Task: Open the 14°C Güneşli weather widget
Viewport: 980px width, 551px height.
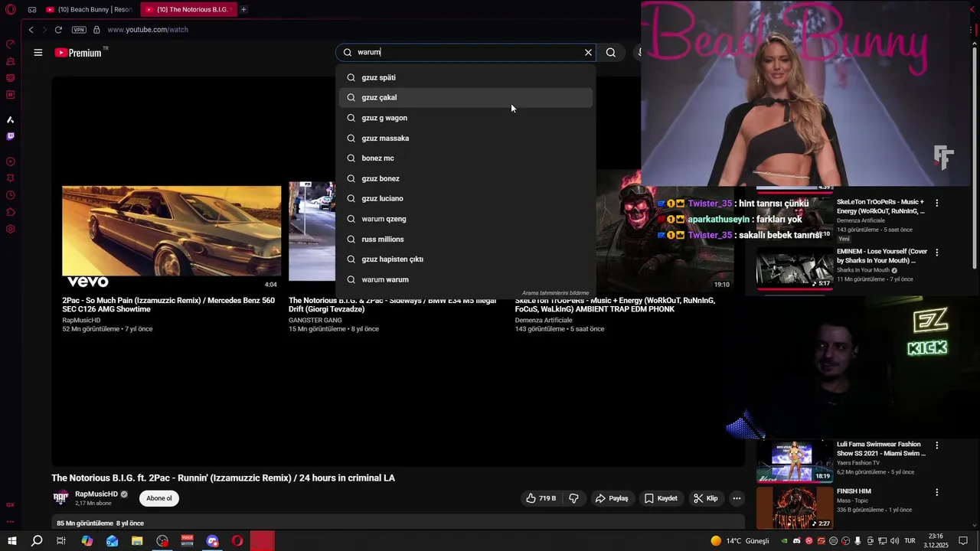Action: click(740, 541)
